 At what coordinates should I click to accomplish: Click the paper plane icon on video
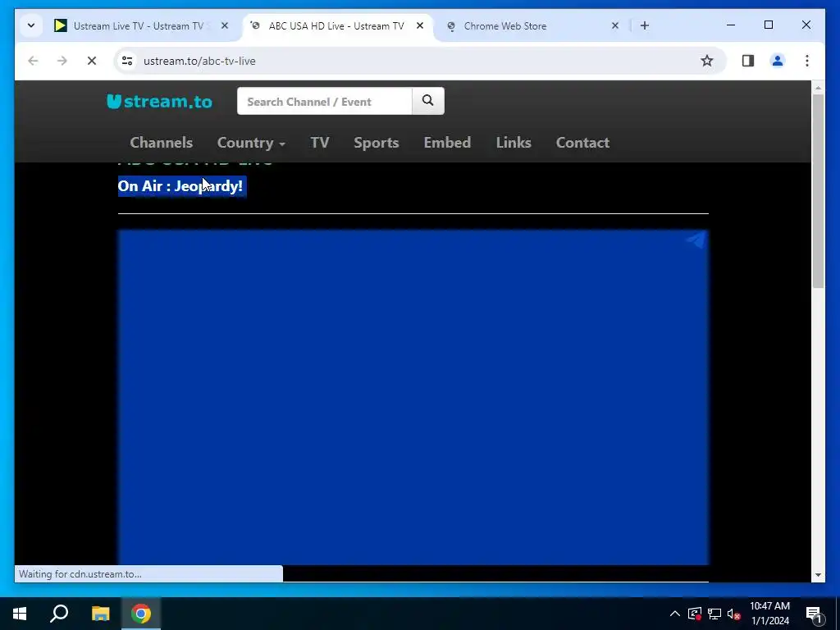696,240
